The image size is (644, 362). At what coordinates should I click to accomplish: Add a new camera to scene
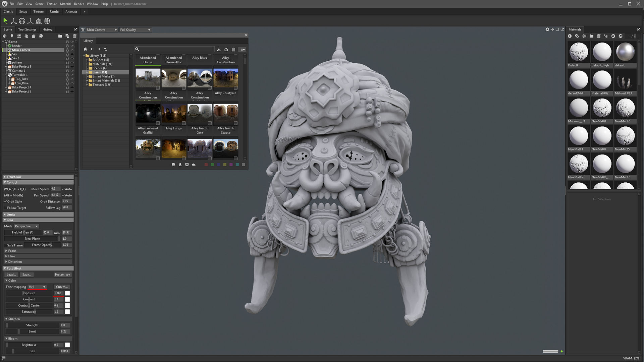(19, 36)
